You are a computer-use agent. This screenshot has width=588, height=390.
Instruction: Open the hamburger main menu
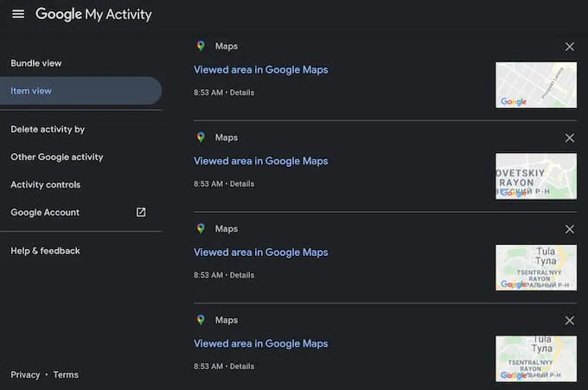pos(18,14)
